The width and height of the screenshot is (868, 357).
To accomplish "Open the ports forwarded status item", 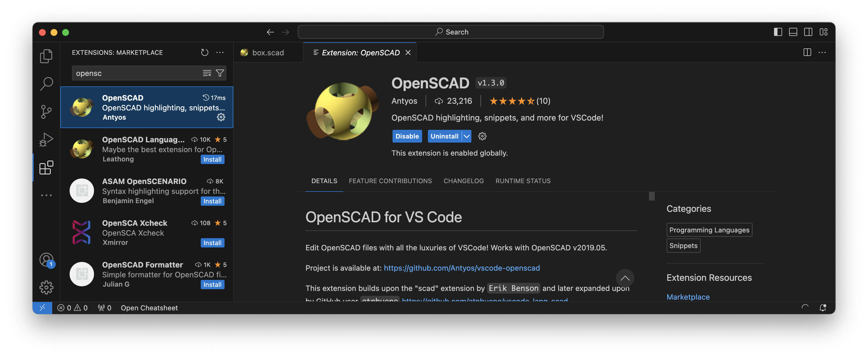I will pyautogui.click(x=104, y=307).
